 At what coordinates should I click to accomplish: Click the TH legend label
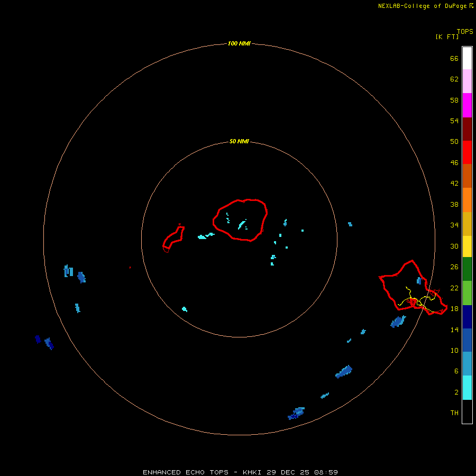click(454, 413)
